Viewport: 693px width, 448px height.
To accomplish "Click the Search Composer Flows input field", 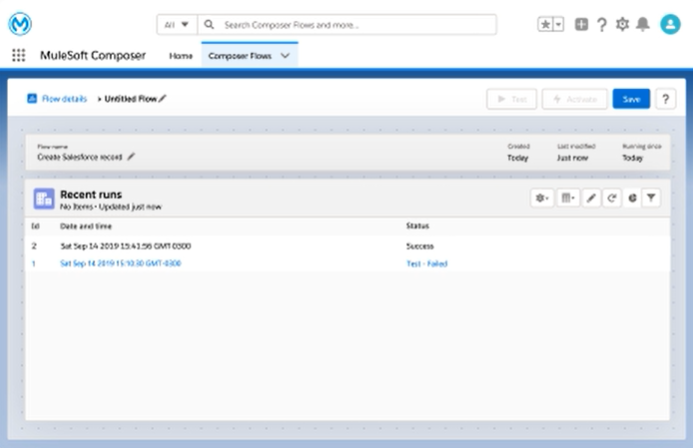I will pos(347,25).
